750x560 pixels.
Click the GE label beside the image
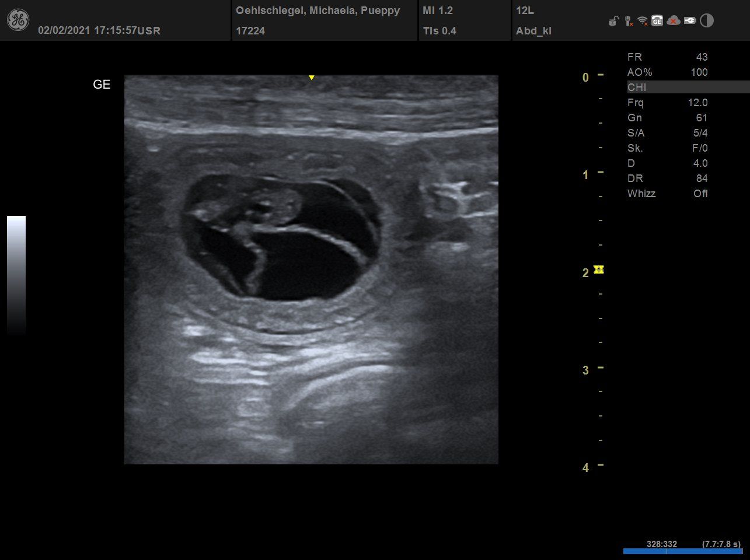[x=102, y=85]
